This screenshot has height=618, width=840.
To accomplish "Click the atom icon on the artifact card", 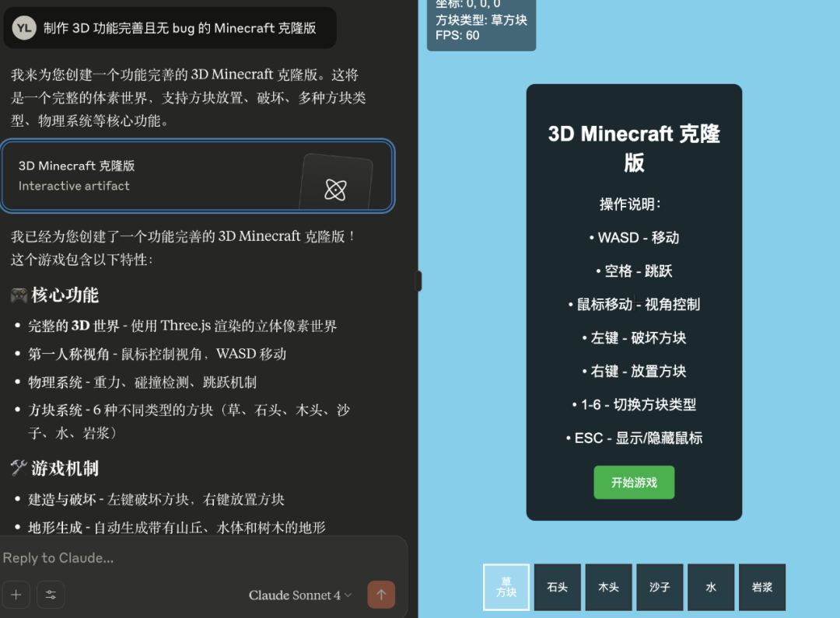I will [335, 189].
